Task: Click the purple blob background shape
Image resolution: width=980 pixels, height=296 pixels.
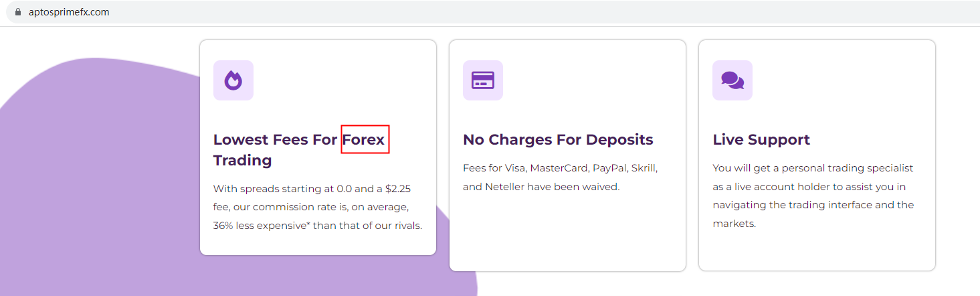Action: (x=100, y=201)
